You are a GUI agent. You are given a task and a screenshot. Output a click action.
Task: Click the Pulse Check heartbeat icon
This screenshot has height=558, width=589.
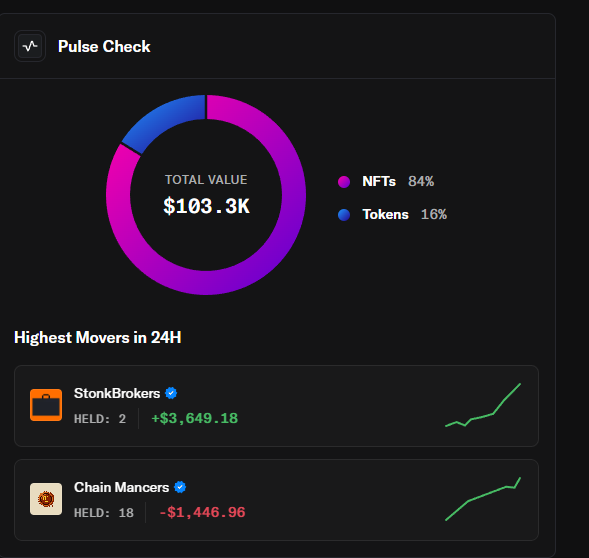point(30,46)
